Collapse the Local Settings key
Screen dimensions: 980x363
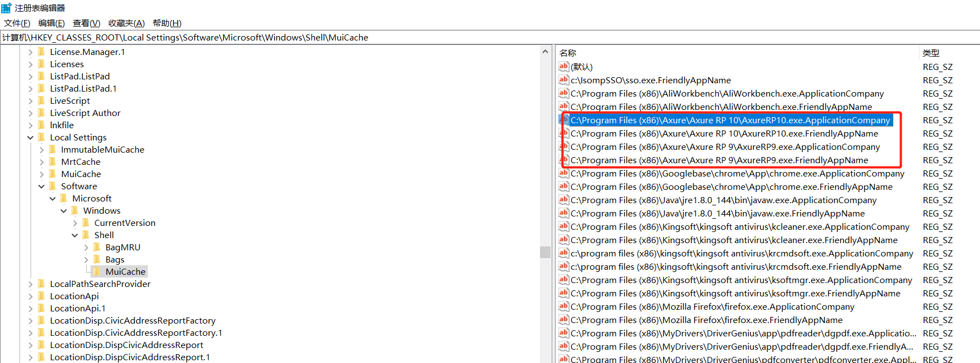tap(31, 138)
